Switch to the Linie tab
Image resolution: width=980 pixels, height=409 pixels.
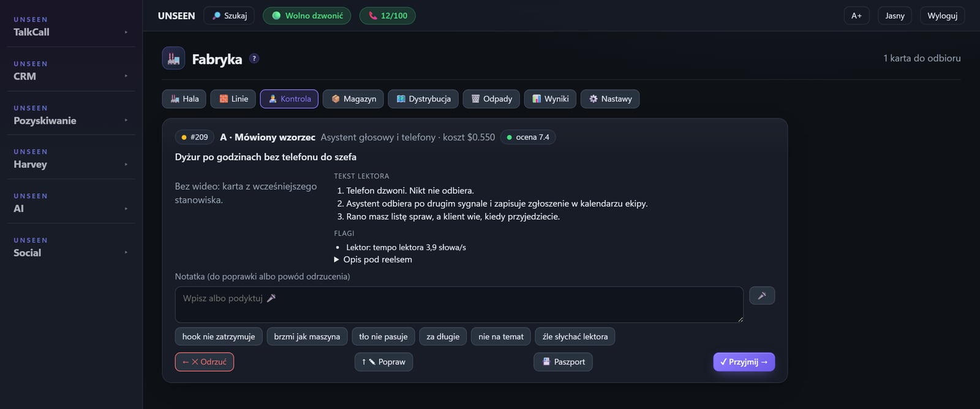coord(233,99)
